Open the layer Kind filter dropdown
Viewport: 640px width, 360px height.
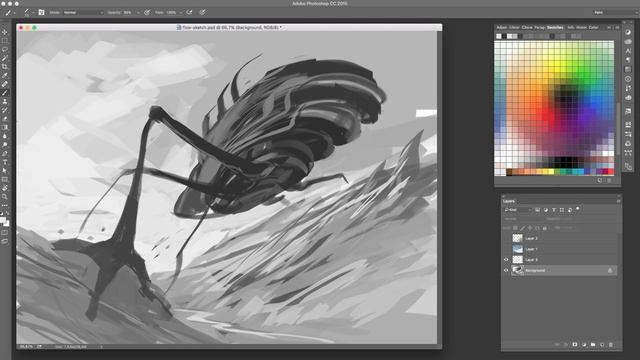coord(518,210)
